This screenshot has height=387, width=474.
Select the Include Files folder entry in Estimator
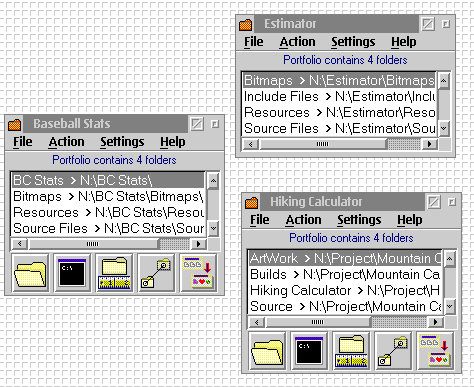point(339,97)
